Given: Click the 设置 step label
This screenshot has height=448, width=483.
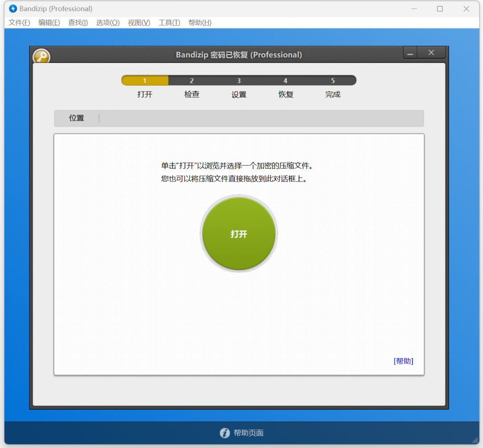Looking at the screenshot, I should [x=239, y=94].
